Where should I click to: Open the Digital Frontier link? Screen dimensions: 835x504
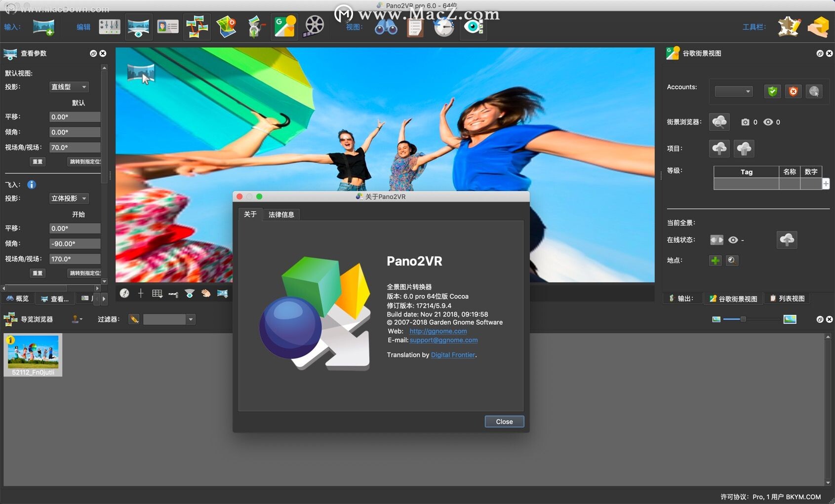[x=453, y=355]
